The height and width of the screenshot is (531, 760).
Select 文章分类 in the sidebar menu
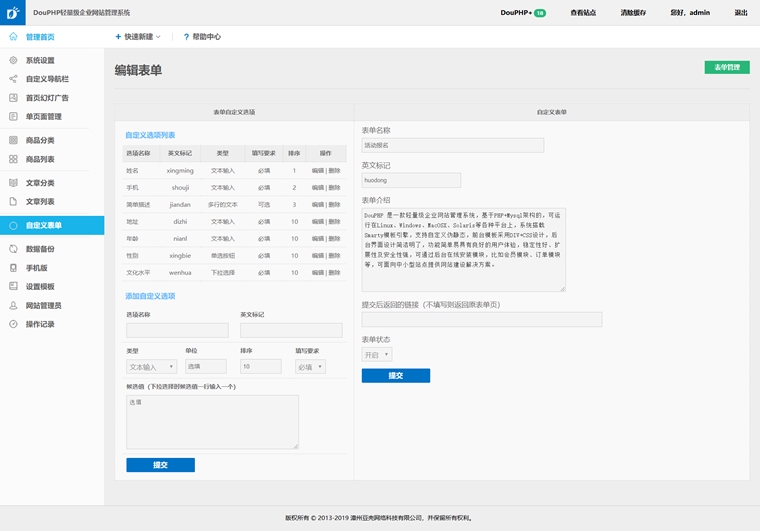point(40,183)
